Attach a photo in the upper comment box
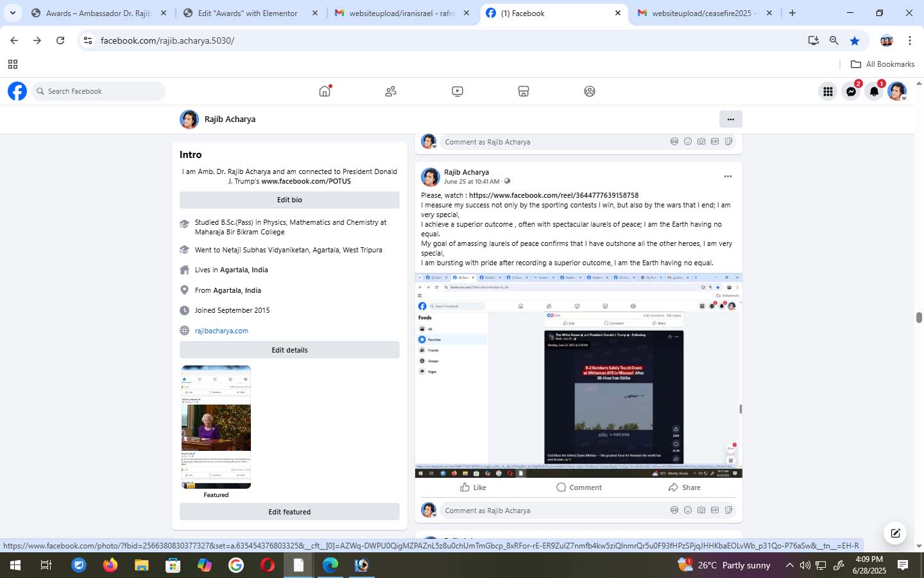The image size is (924, 578). 701,141
